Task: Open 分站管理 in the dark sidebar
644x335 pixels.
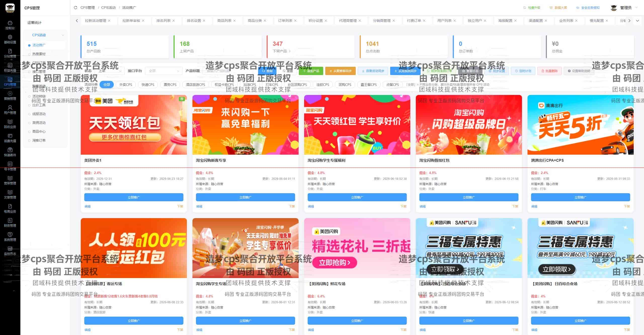Action: 10,53
